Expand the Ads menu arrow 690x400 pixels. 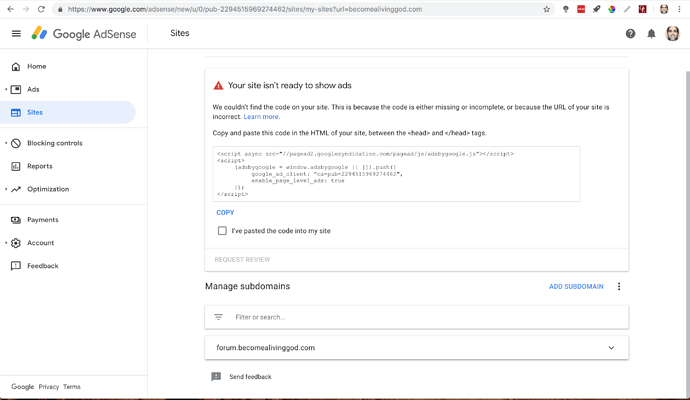(6, 89)
